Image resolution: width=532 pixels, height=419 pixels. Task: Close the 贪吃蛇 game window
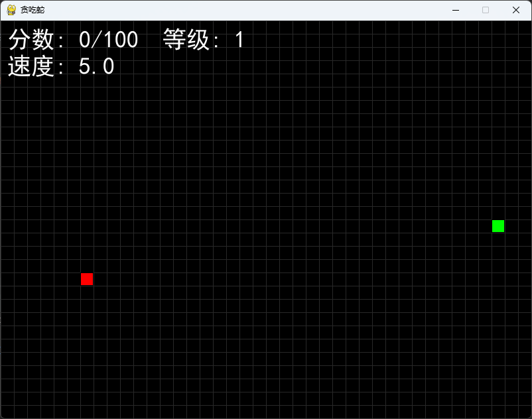click(x=515, y=10)
